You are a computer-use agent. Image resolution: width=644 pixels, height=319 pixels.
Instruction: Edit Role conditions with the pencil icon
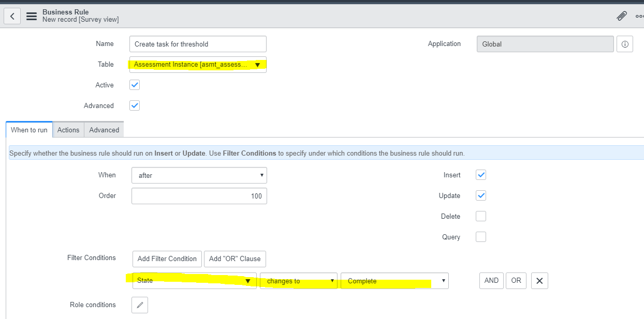[139, 305]
